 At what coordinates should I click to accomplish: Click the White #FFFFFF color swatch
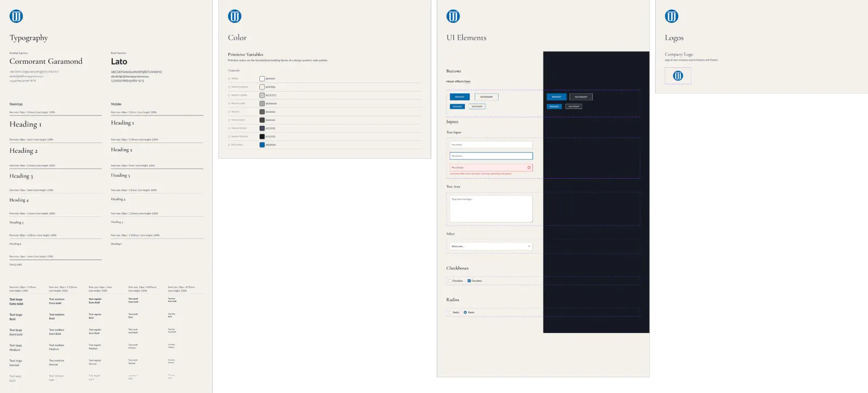tap(262, 79)
